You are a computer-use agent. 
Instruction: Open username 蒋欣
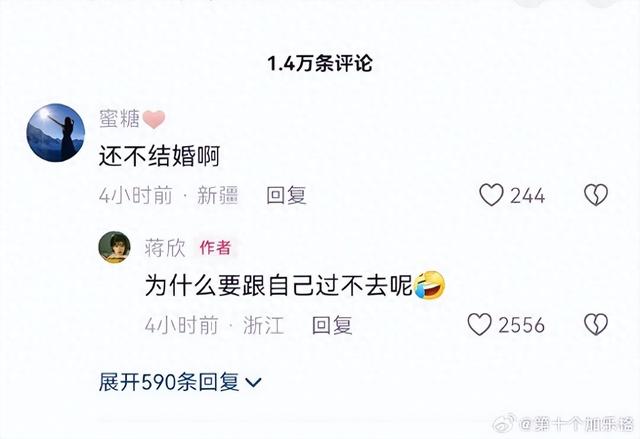tap(165, 248)
